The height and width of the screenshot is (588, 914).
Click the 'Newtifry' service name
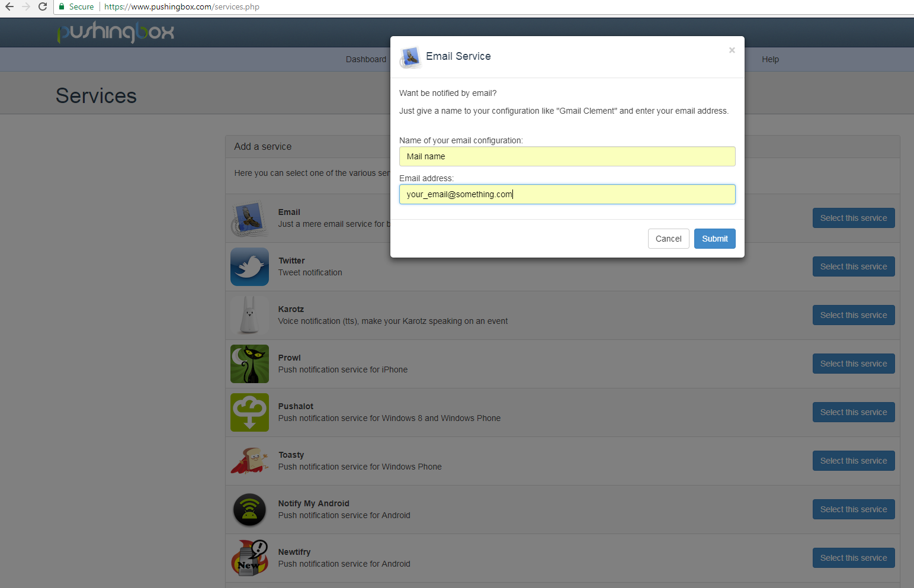point(294,552)
